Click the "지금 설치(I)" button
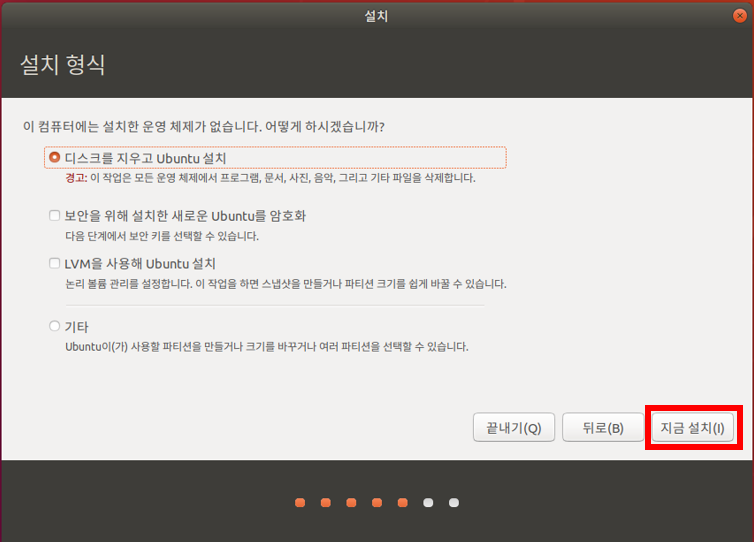 [x=693, y=428]
